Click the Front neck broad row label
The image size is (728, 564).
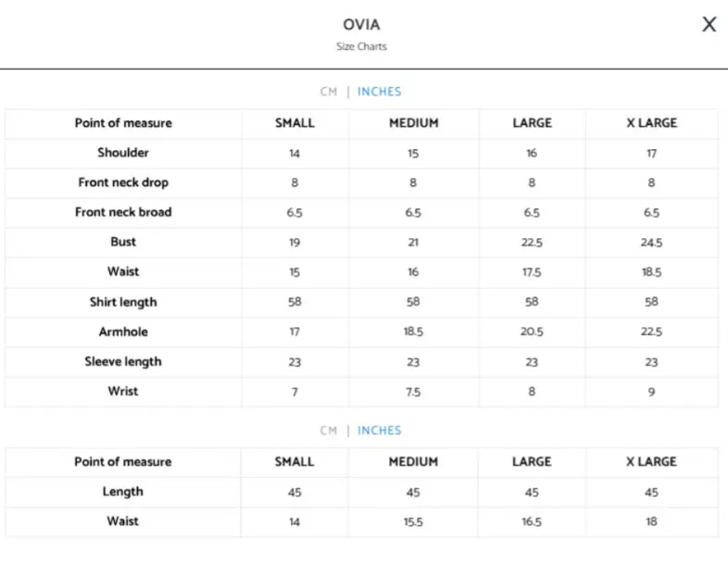(x=123, y=212)
